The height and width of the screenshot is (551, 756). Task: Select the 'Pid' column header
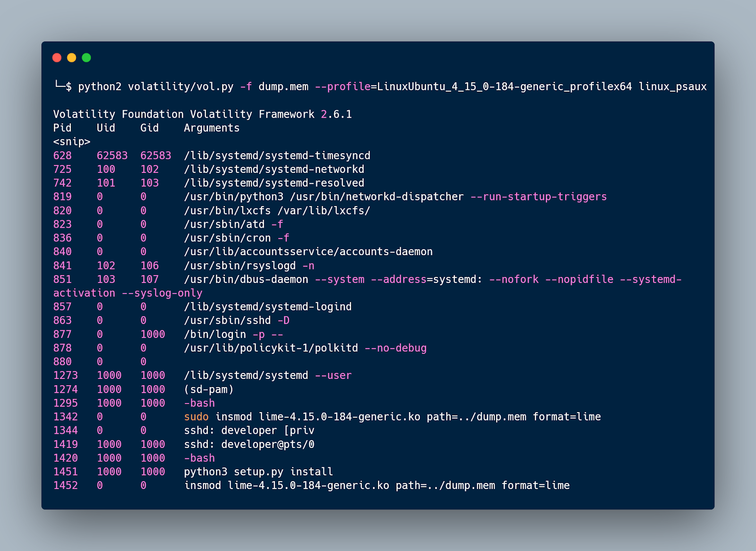pyautogui.click(x=62, y=128)
